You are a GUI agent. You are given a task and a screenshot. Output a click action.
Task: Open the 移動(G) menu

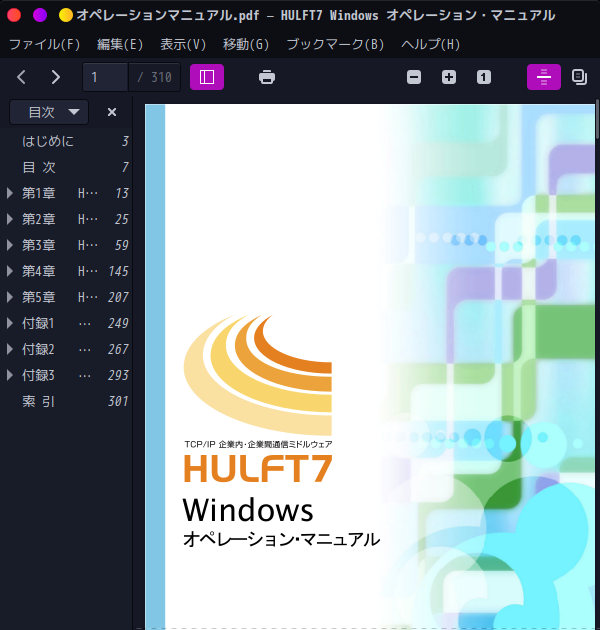pyautogui.click(x=246, y=44)
